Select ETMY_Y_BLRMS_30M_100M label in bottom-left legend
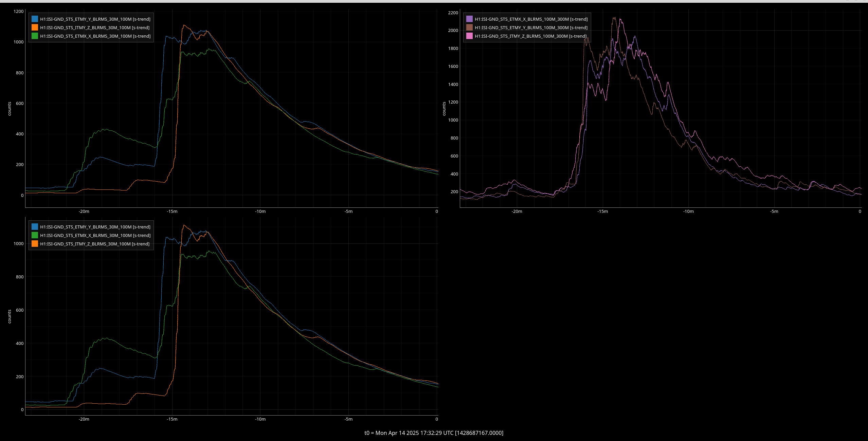 tap(95, 227)
